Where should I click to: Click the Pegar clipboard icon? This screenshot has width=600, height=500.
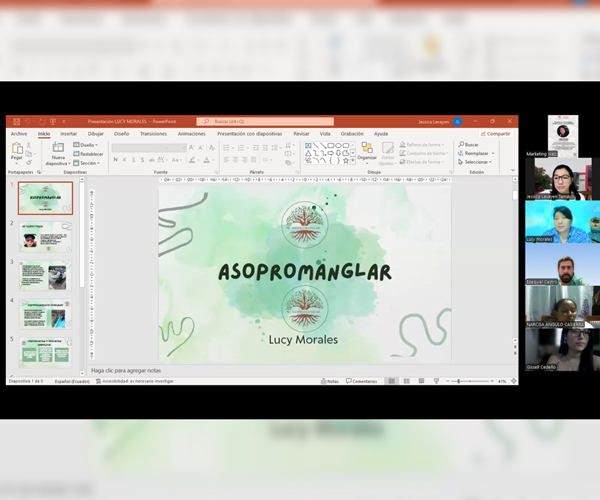pyautogui.click(x=17, y=148)
